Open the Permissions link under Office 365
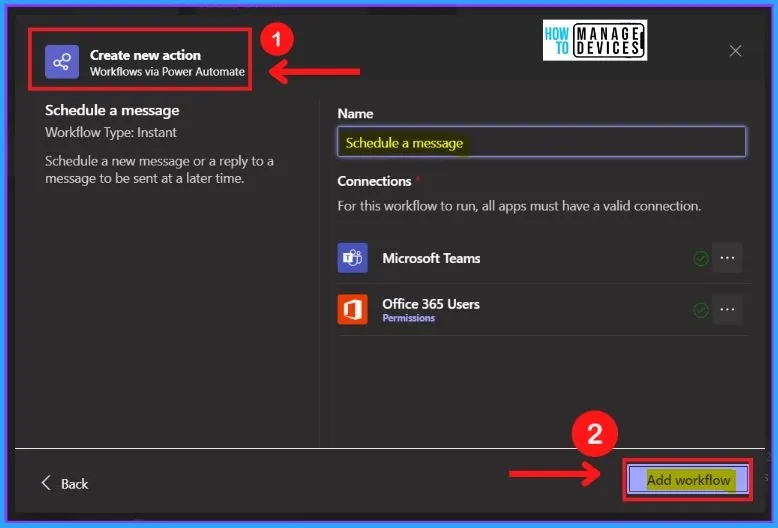 (408, 318)
